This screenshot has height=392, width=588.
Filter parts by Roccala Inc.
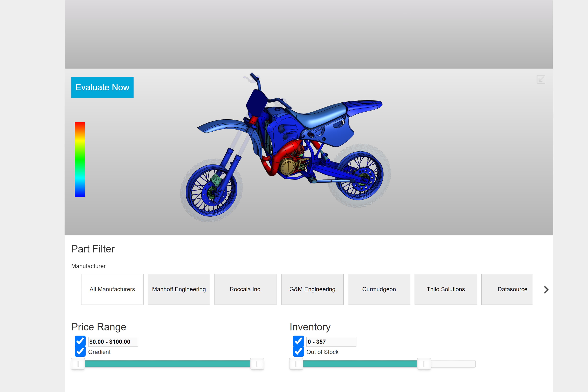point(246,289)
